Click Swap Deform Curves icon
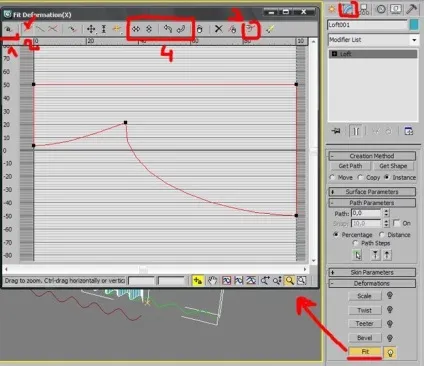The image size is (424, 366). tap(72, 29)
